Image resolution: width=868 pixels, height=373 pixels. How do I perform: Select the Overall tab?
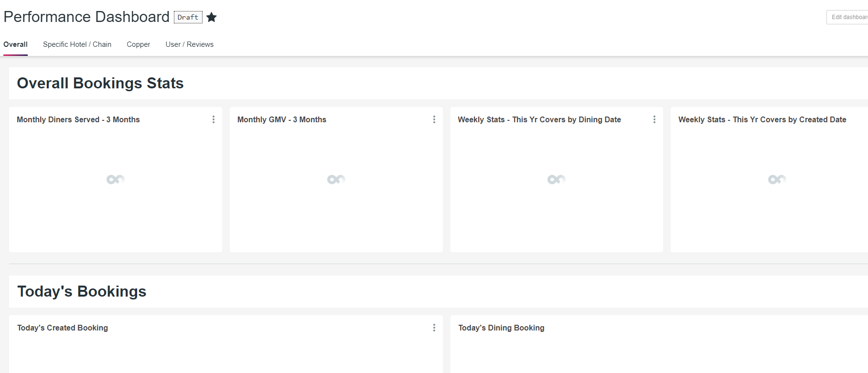[15, 44]
